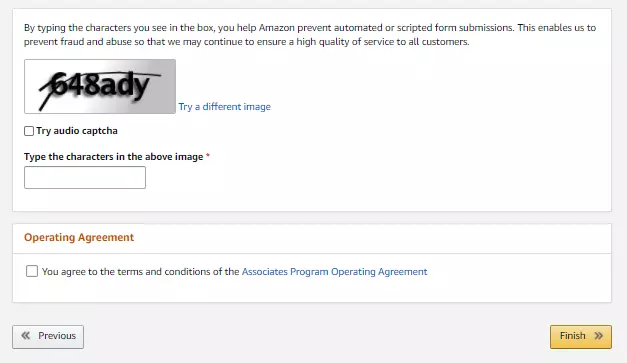This screenshot has height=363, width=627.
Task: Click the 'Try audio captcha' label text
Action: pyautogui.click(x=77, y=131)
